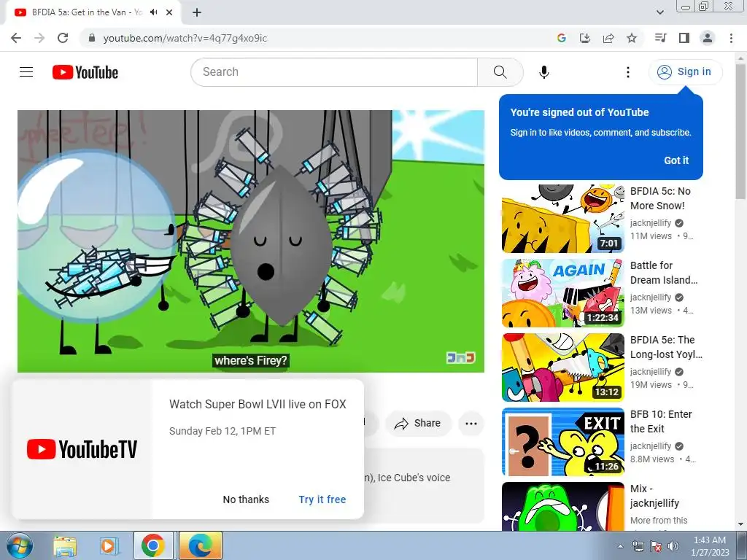Open Windows Explorer from the taskbar
This screenshot has height=560, width=747.
[65, 545]
